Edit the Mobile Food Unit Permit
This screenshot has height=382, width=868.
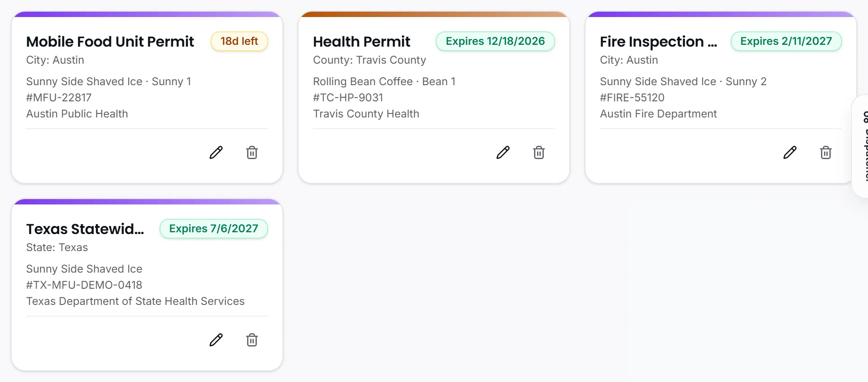[x=216, y=152]
